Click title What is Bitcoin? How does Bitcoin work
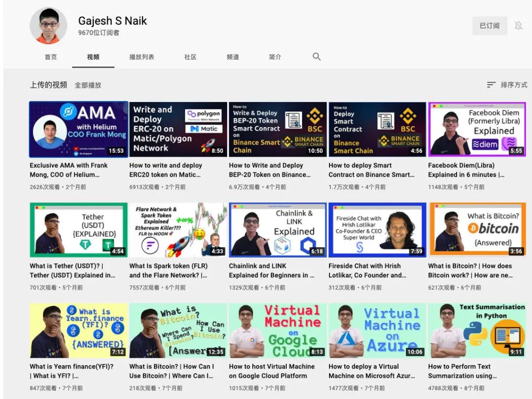Screen dimensions: 532x399 470,270
